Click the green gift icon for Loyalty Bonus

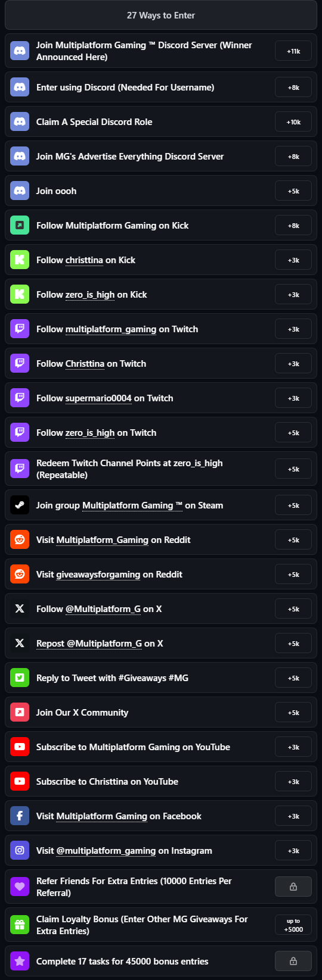pyautogui.click(x=20, y=925)
